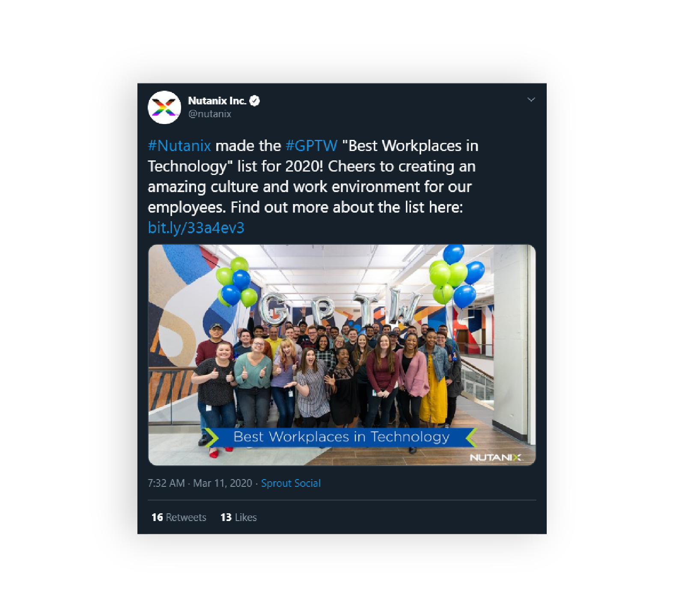View the 13 Likes list
685x616 pixels.
(x=238, y=518)
